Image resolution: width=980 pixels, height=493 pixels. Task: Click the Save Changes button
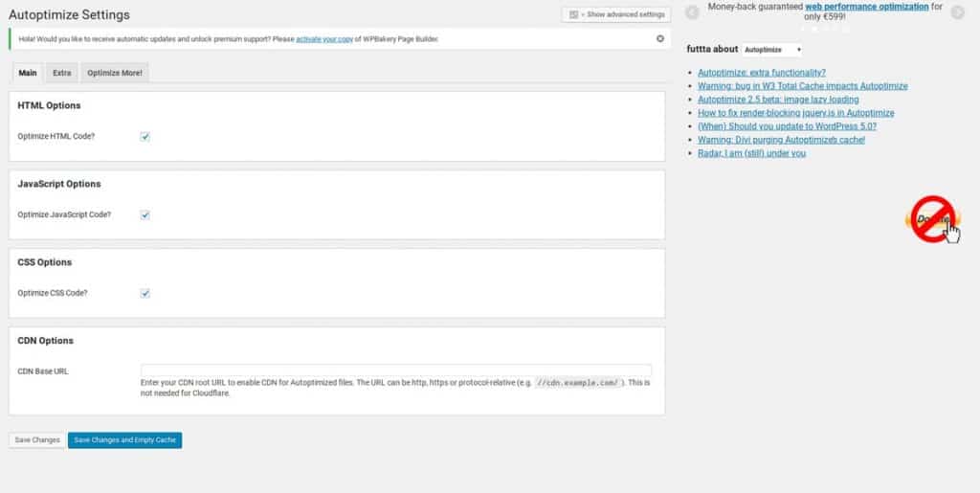(37, 440)
